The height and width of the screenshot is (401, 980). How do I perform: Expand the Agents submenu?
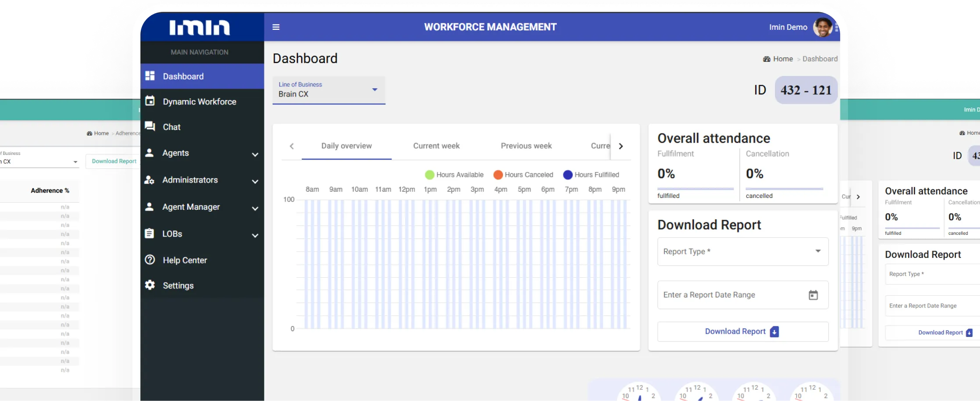click(255, 154)
